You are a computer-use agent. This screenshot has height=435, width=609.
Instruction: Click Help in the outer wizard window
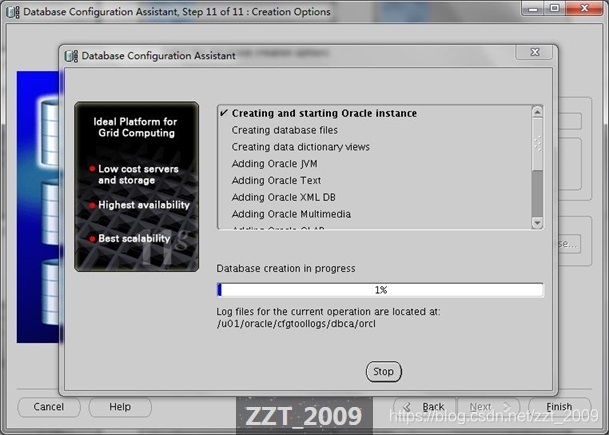(120, 407)
